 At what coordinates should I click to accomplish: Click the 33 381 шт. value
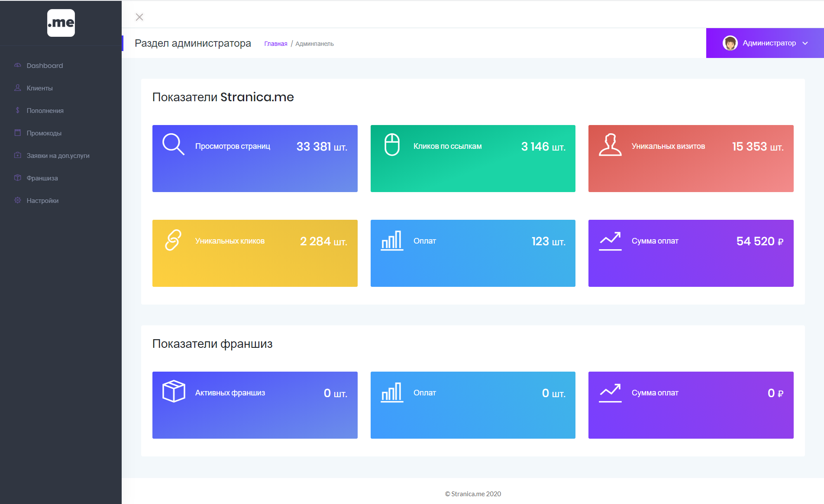322,147
